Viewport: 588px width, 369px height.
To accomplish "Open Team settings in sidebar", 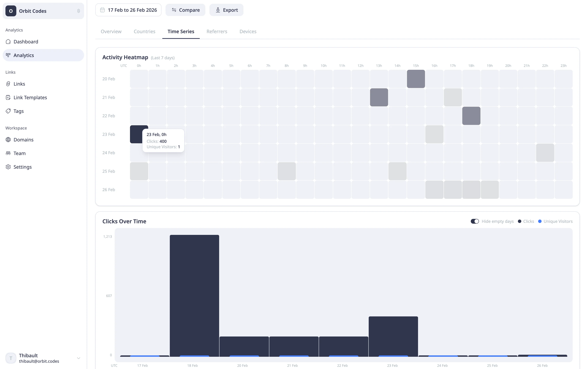I will 43,153.
